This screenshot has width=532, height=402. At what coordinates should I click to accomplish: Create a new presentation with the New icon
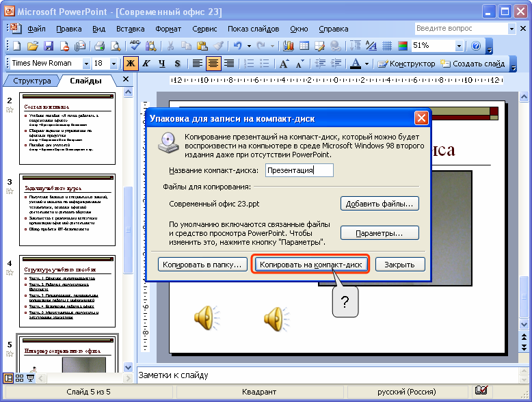[16, 46]
